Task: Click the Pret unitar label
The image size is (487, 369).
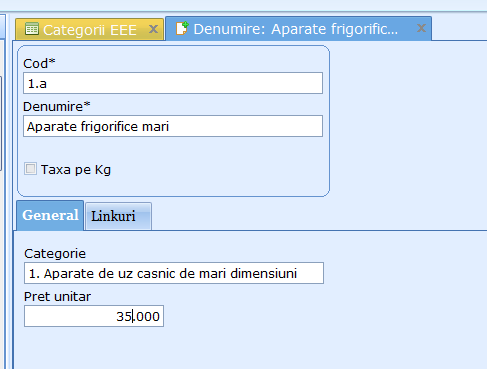Action: [x=57, y=297]
